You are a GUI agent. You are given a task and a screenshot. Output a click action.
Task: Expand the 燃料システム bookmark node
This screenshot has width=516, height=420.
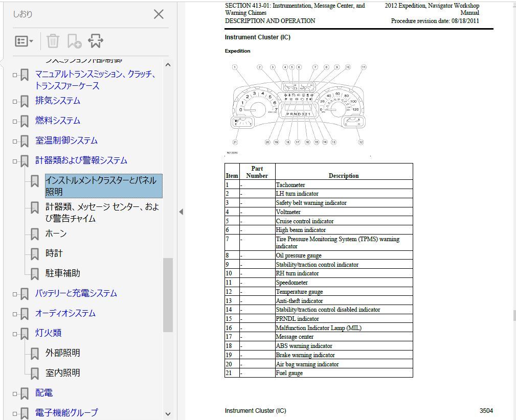(x=15, y=122)
